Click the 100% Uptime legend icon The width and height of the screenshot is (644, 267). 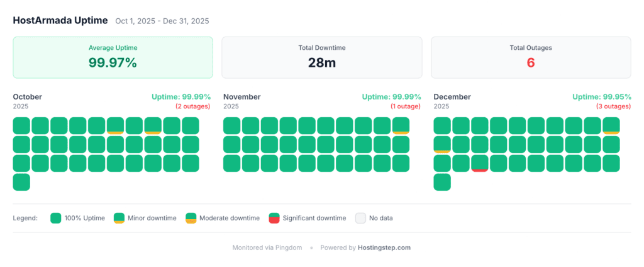coord(56,219)
